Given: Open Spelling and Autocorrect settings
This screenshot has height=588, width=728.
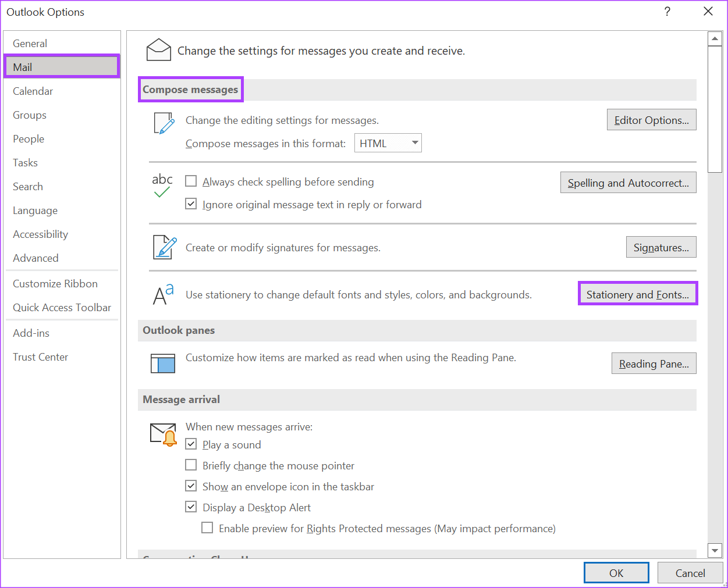Looking at the screenshot, I should (x=628, y=183).
